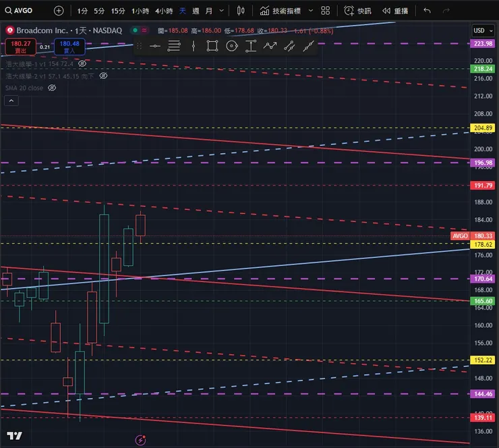Open the 技術指標 indicators dialog
The width and height of the screenshot is (499, 448).
(281, 11)
